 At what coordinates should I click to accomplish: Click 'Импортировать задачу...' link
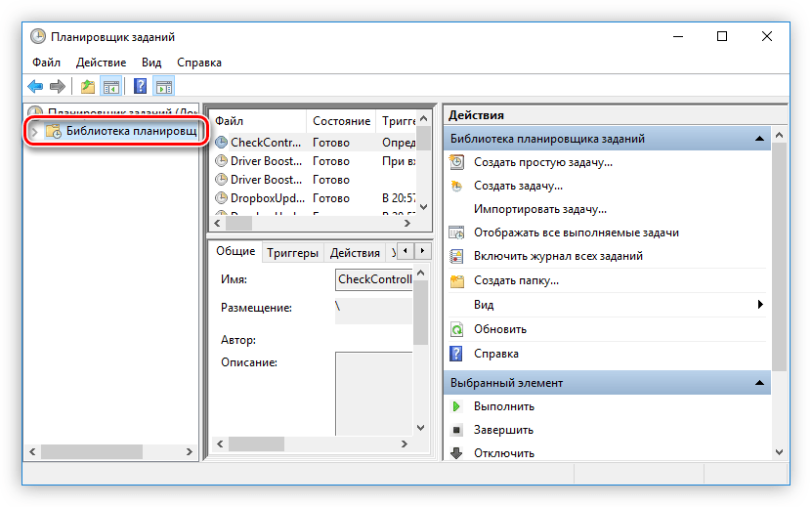pyautogui.click(x=539, y=209)
